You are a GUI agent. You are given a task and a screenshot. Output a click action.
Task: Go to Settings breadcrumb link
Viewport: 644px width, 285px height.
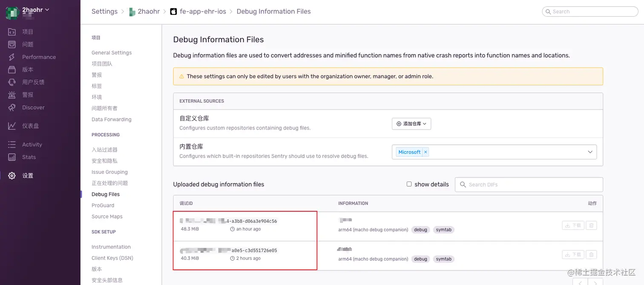[x=104, y=12]
